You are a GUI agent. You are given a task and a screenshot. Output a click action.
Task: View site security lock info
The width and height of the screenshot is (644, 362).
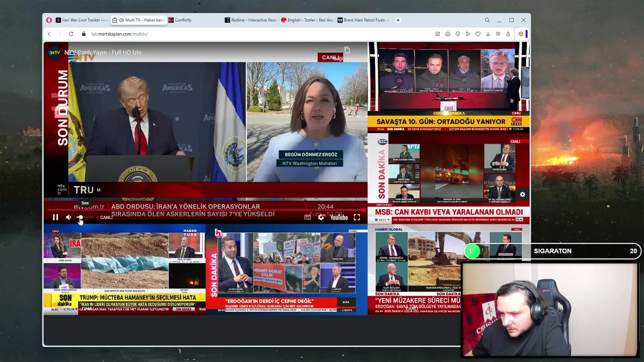pyautogui.click(x=84, y=34)
